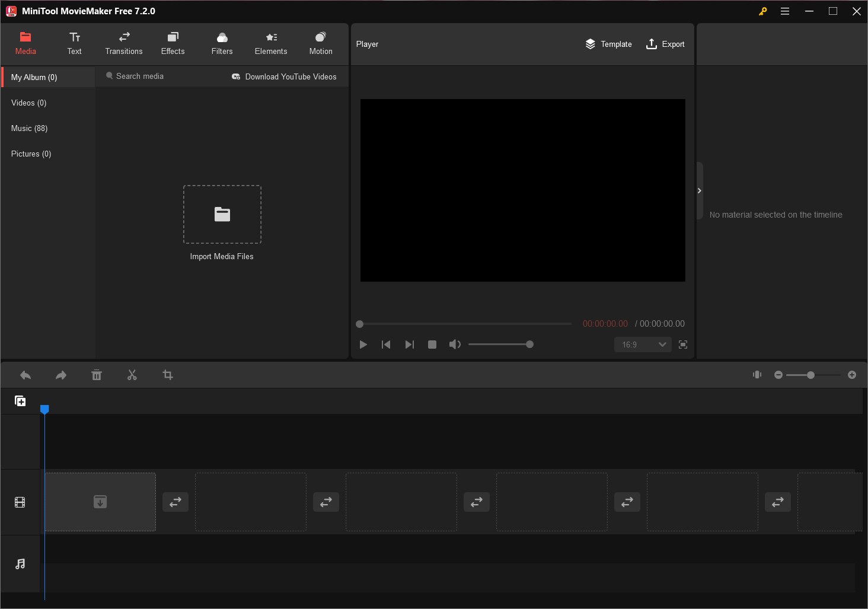Viewport: 868px width, 609px height.
Task: Click first transition slot on video track
Action: (x=175, y=502)
